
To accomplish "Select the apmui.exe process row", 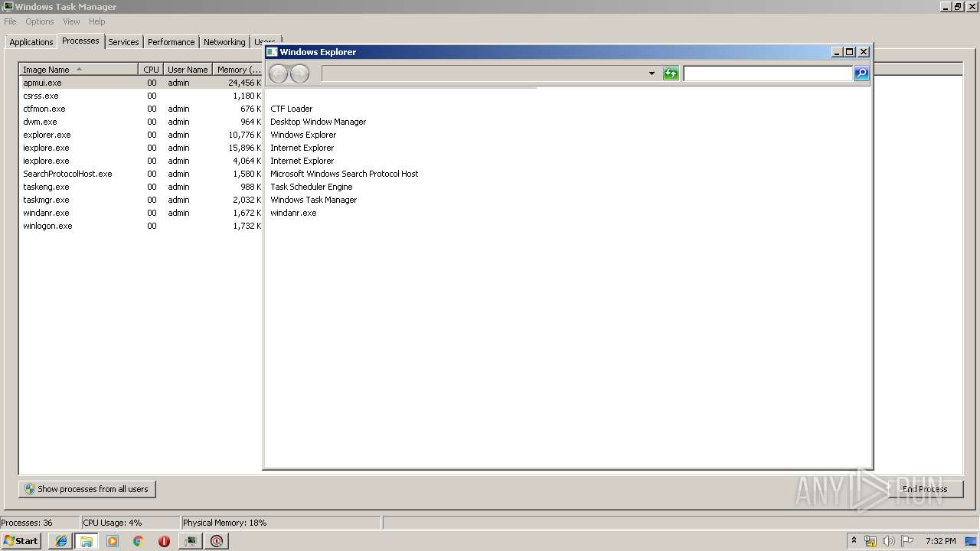I will [x=141, y=83].
